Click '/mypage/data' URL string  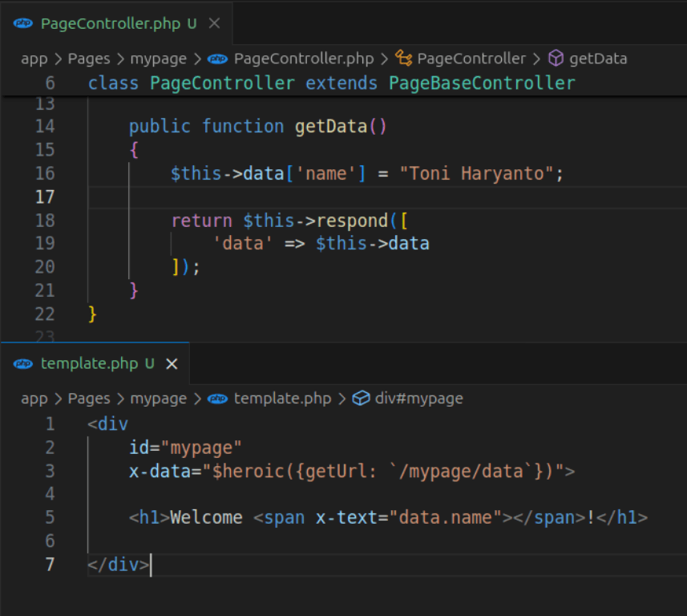tap(462, 472)
